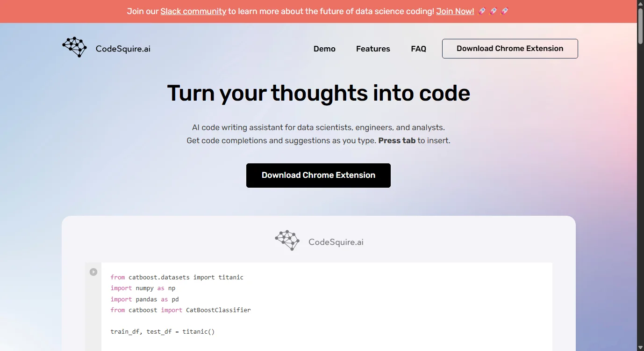Image resolution: width=644 pixels, height=351 pixels.
Task: Click the large Download Chrome Extension button
Action: (318, 175)
